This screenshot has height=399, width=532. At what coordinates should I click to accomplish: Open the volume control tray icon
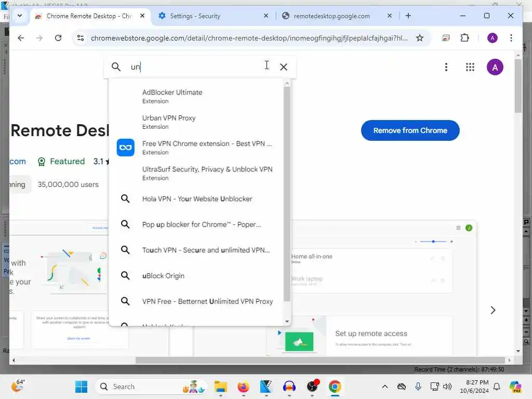(x=447, y=387)
